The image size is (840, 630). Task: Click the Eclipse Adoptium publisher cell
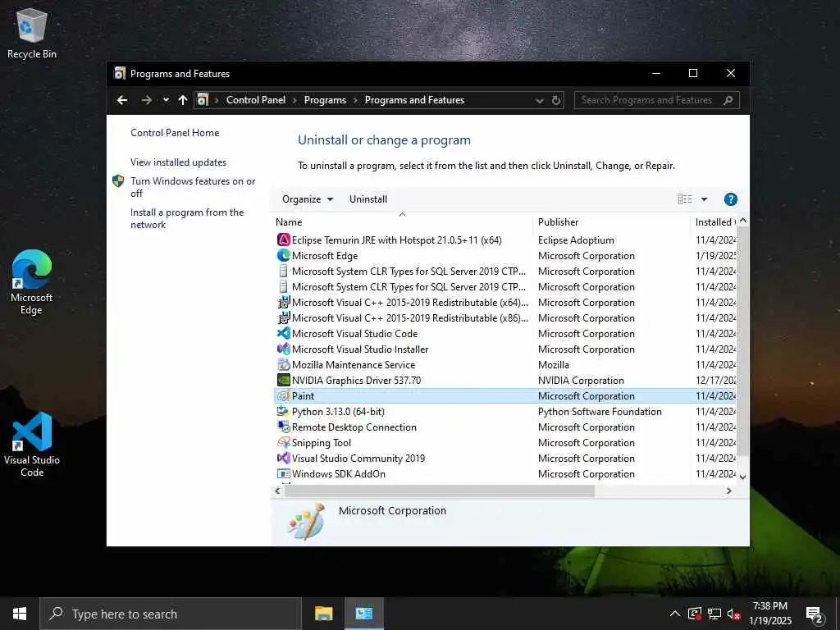pyautogui.click(x=576, y=240)
